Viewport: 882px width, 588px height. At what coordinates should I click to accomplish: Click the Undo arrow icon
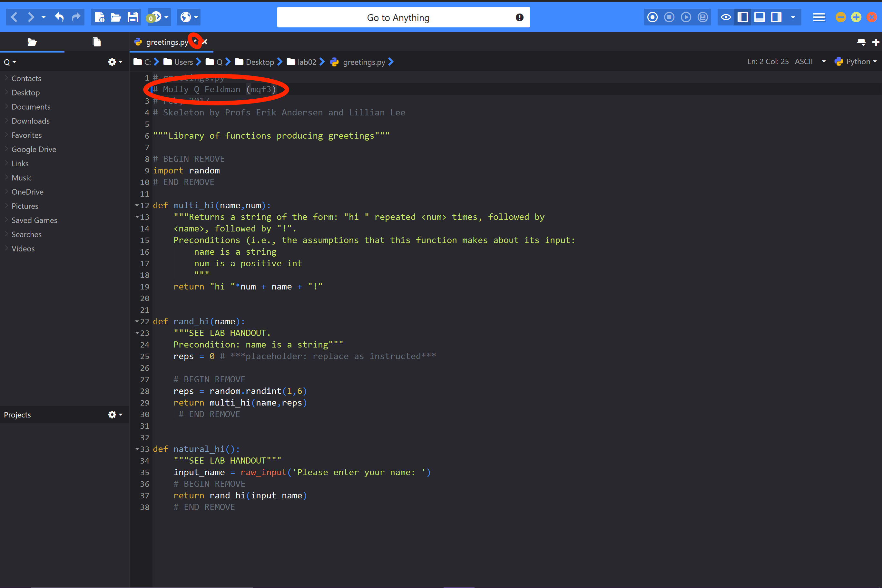click(x=59, y=17)
